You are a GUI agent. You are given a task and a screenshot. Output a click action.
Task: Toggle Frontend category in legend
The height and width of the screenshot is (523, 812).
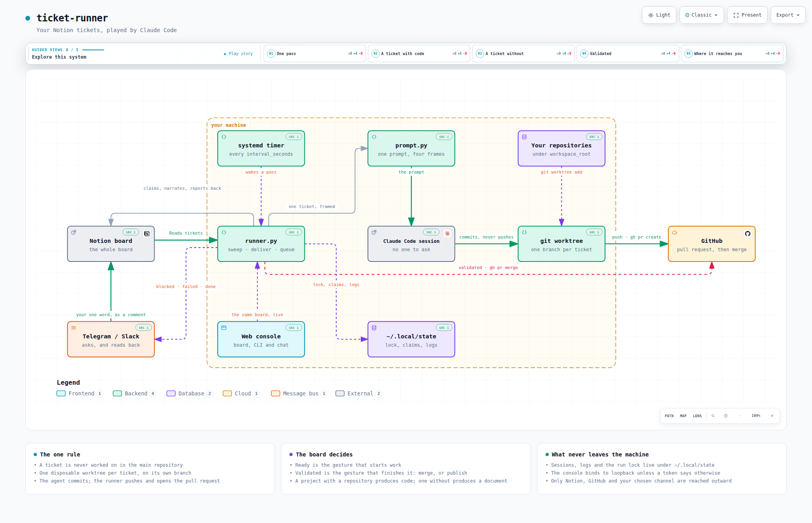coord(80,393)
